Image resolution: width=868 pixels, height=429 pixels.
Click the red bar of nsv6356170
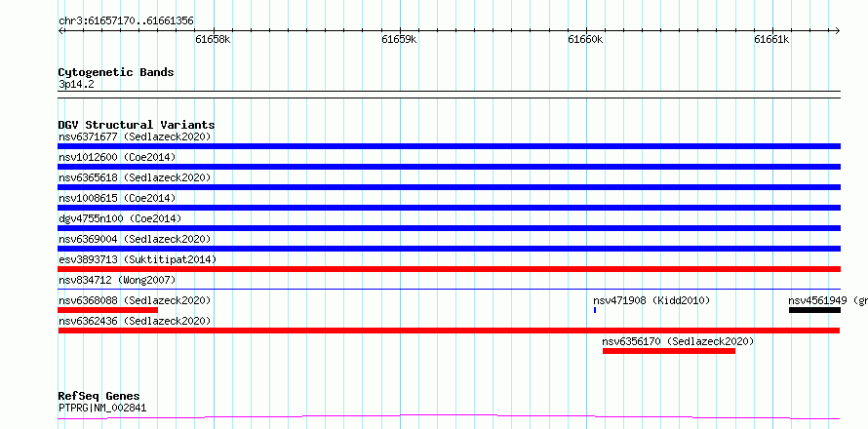coord(669,351)
